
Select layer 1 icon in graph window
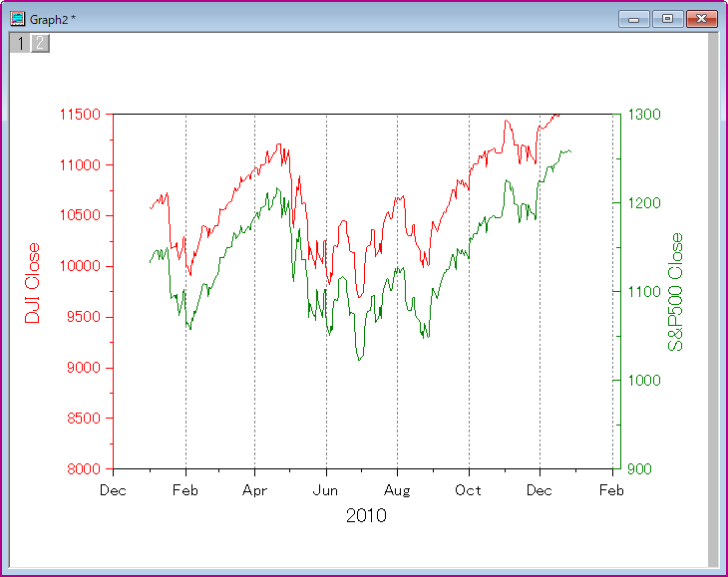[x=20, y=43]
